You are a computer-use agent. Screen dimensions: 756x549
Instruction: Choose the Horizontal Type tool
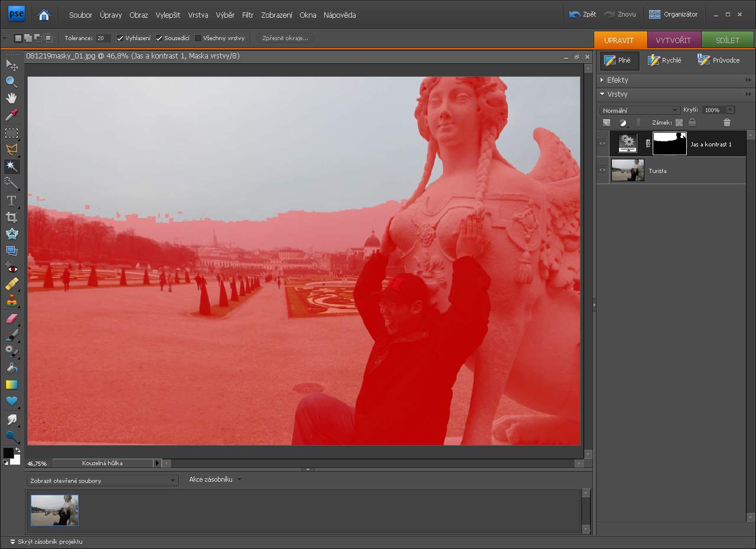point(11,201)
